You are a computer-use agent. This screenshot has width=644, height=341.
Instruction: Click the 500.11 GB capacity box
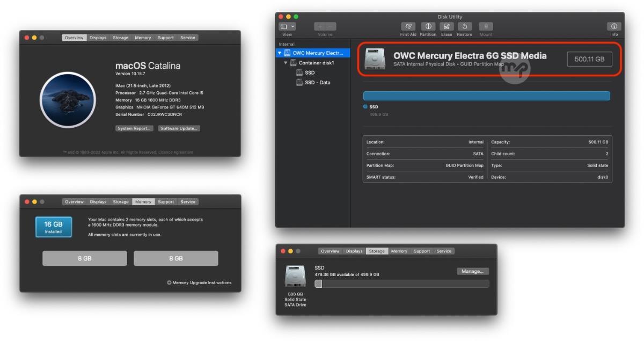coord(589,59)
